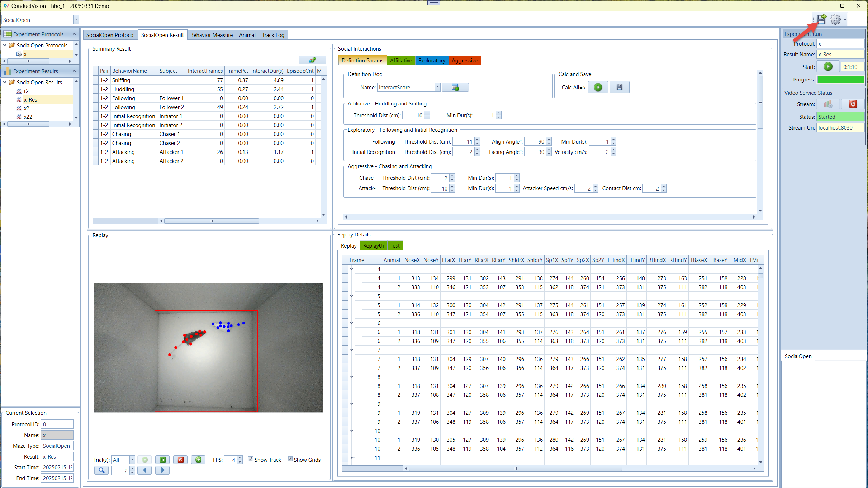Image resolution: width=868 pixels, height=488 pixels.
Task: Collapse the frame 4 row group
Action: 352,269
